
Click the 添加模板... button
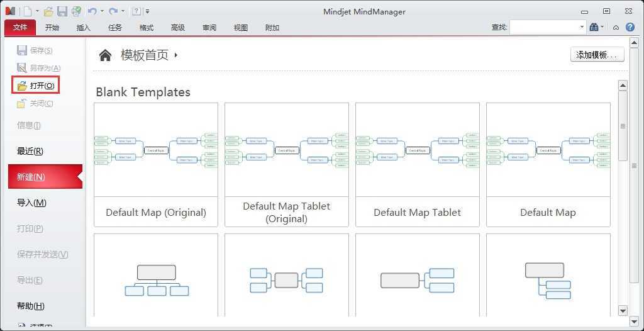(x=597, y=55)
